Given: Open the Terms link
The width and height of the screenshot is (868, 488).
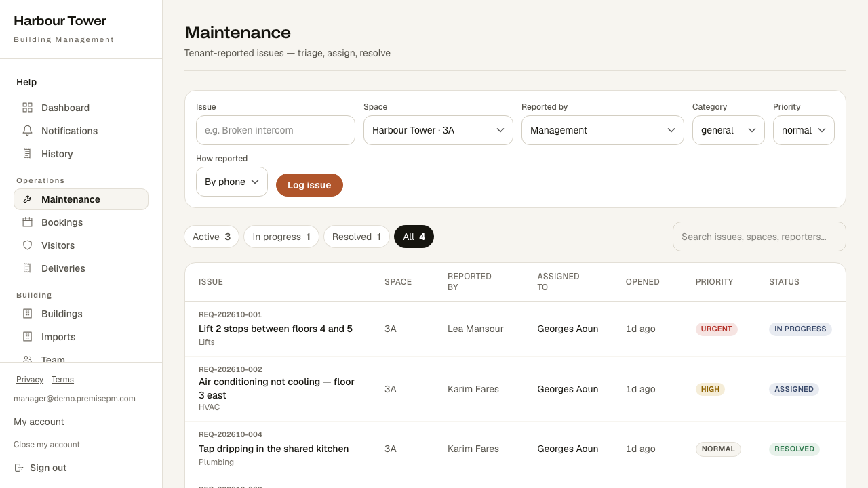Looking at the screenshot, I should (x=62, y=380).
